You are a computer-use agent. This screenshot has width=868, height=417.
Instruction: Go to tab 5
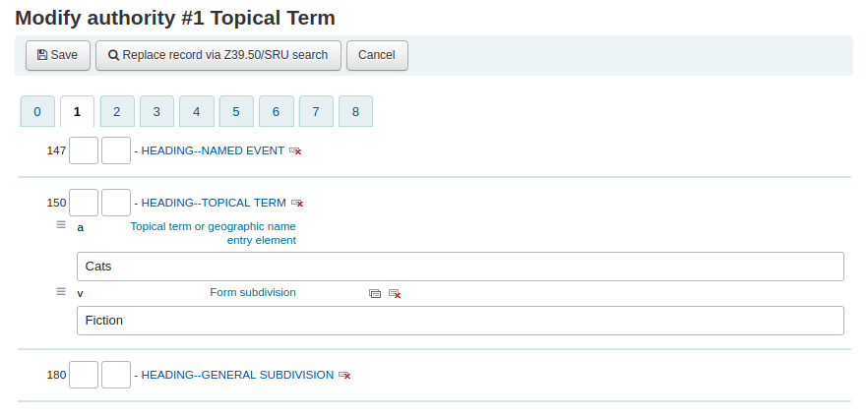coord(236,112)
